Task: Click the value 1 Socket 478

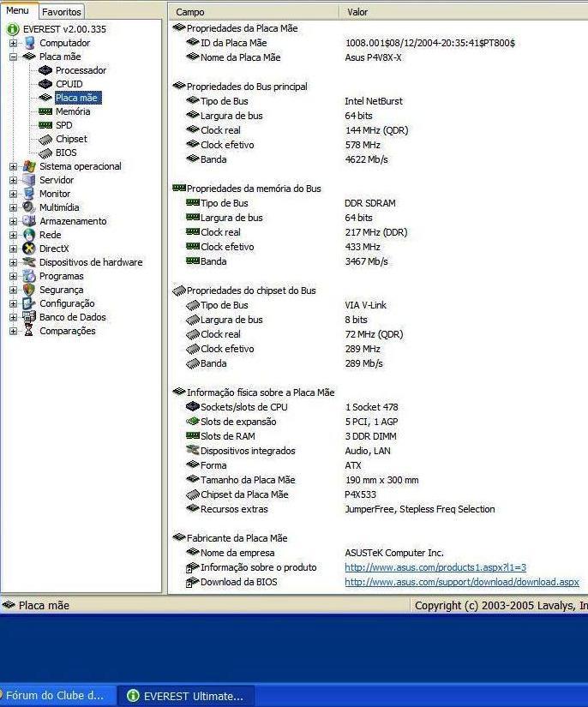Action: 371,407
